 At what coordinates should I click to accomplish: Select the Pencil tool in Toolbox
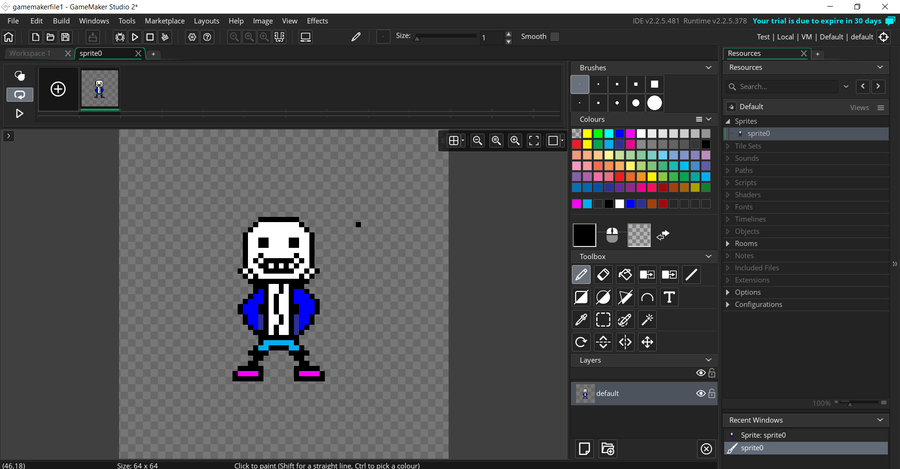point(581,275)
